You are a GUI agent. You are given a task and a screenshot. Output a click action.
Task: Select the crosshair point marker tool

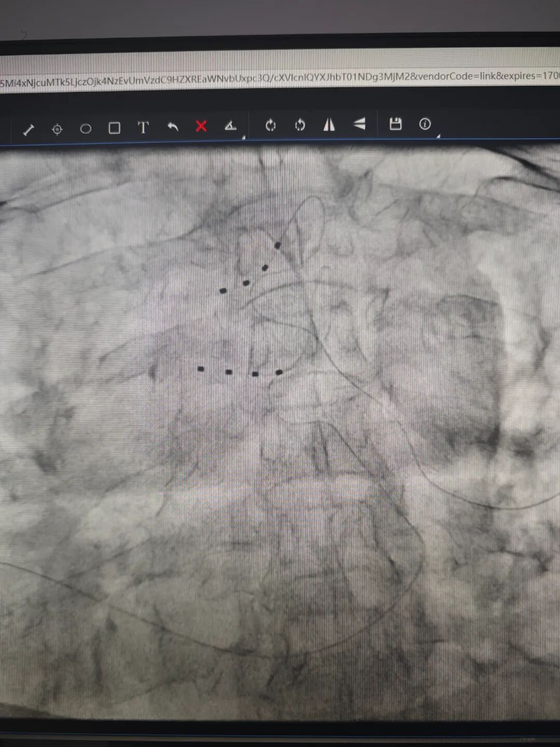[x=58, y=129]
